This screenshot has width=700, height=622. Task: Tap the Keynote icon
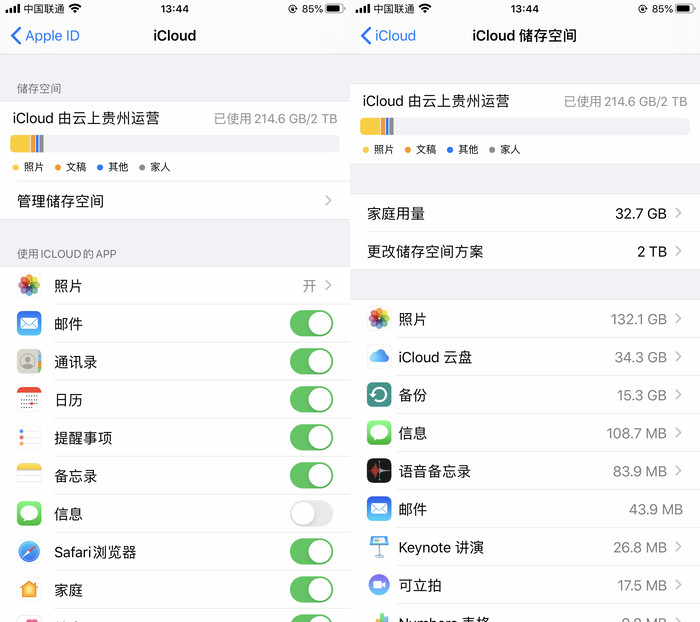379,547
